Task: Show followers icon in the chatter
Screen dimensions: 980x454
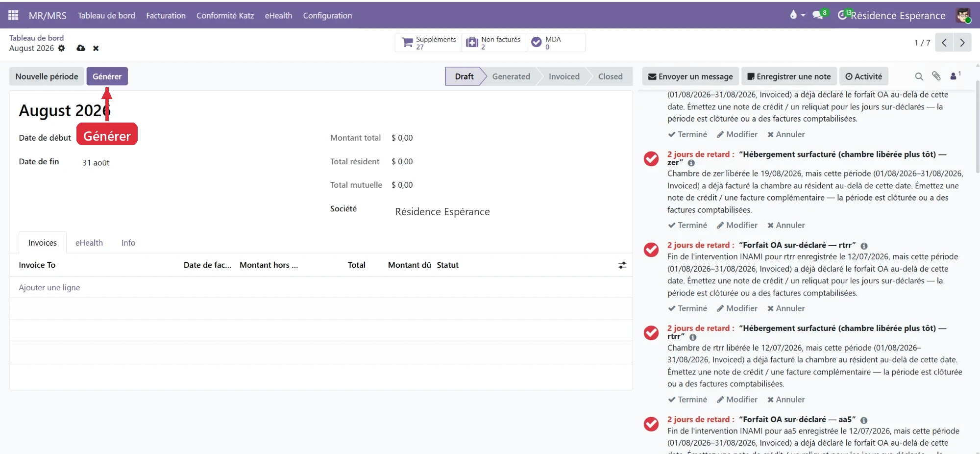Action: coord(955,76)
